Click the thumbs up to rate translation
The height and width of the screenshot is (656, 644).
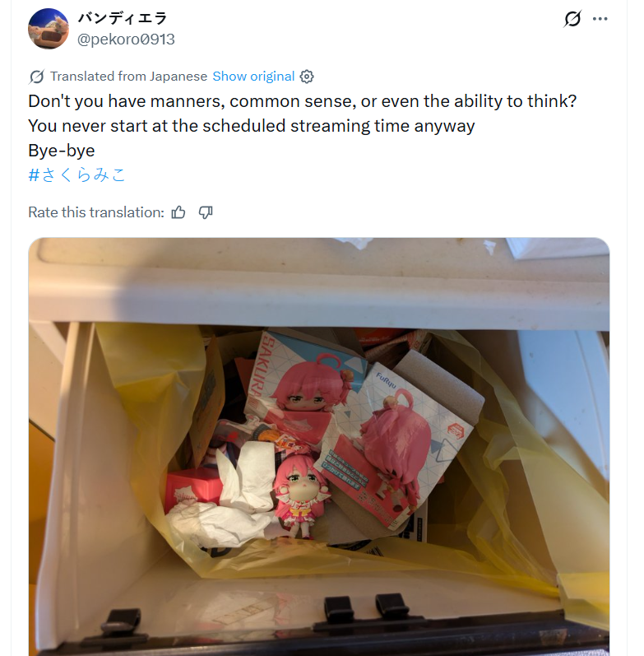[178, 212]
